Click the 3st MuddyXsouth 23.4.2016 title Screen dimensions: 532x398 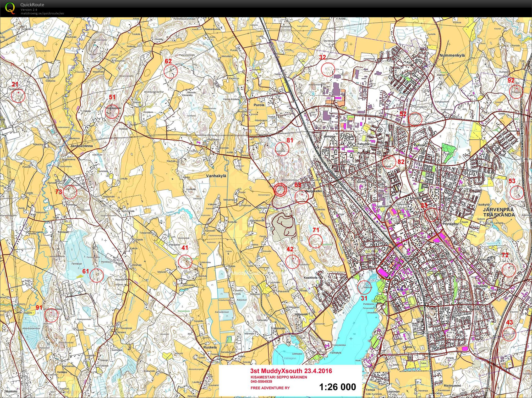(x=291, y=371)
